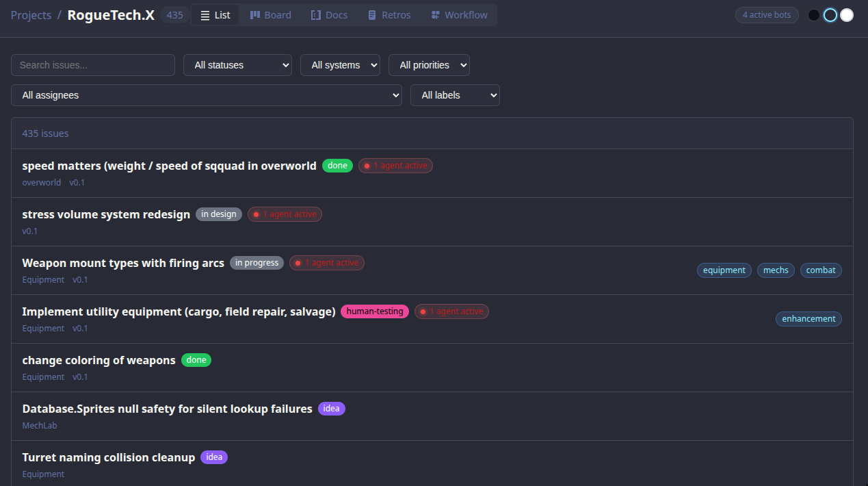
Task: Open the Retros view icon
Action: click(x=372, y=15)
